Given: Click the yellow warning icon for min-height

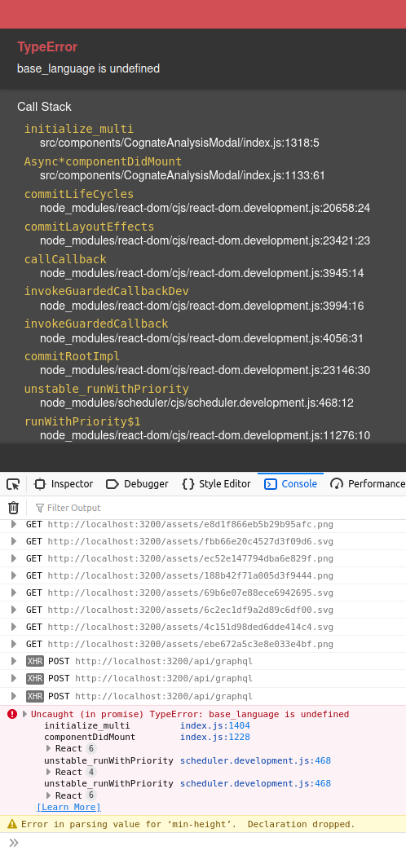Looking at the screenshot, I should (x=12, y=824).
